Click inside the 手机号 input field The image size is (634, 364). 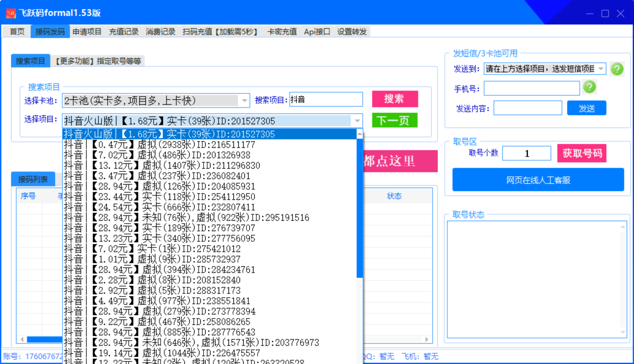pos(531,88)
